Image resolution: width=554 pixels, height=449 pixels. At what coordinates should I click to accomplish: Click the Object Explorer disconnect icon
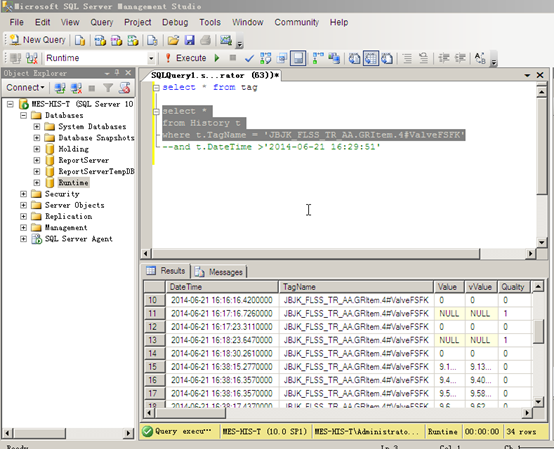click(76, 88)
